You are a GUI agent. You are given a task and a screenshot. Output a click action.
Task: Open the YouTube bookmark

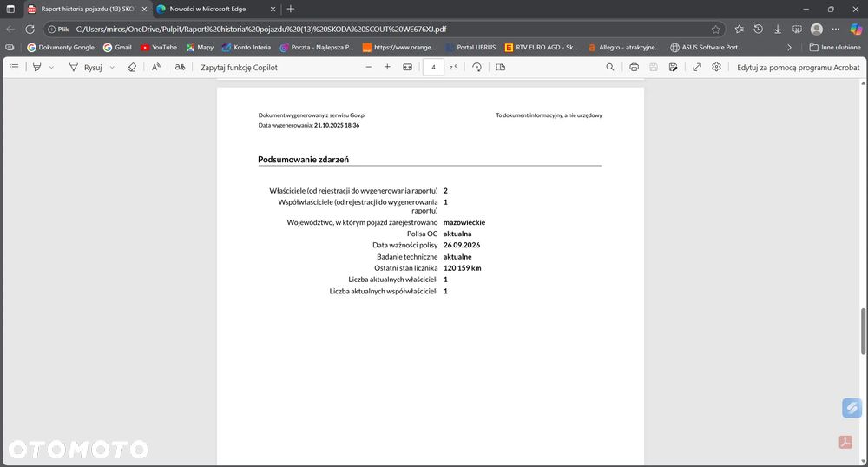pyautogui.click(x=159, y=48)
